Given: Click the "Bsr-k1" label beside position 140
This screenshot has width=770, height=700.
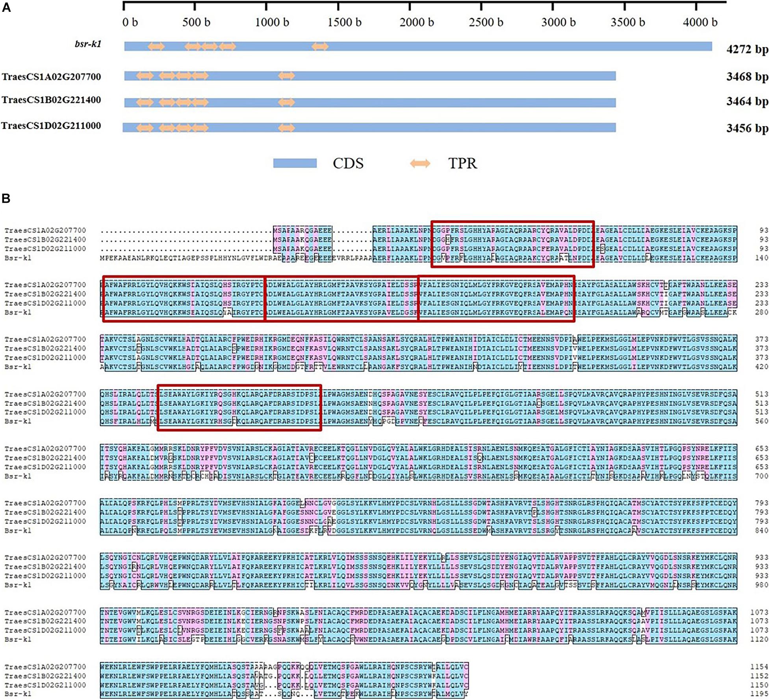Looking at the screenshot, I should (x=18, y=258).
